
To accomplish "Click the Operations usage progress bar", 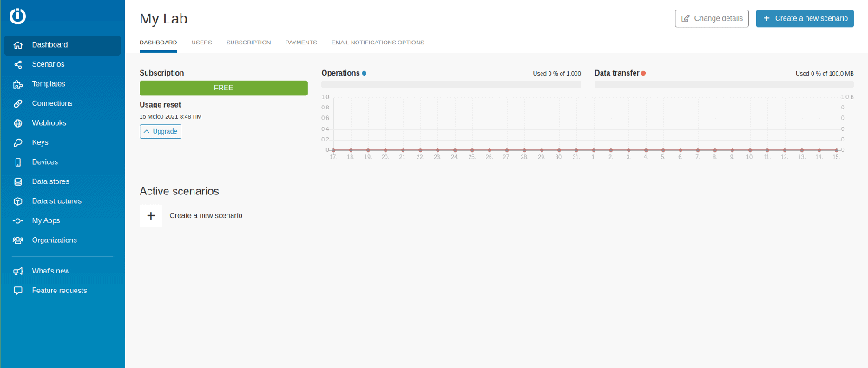I will pos(451,84).
